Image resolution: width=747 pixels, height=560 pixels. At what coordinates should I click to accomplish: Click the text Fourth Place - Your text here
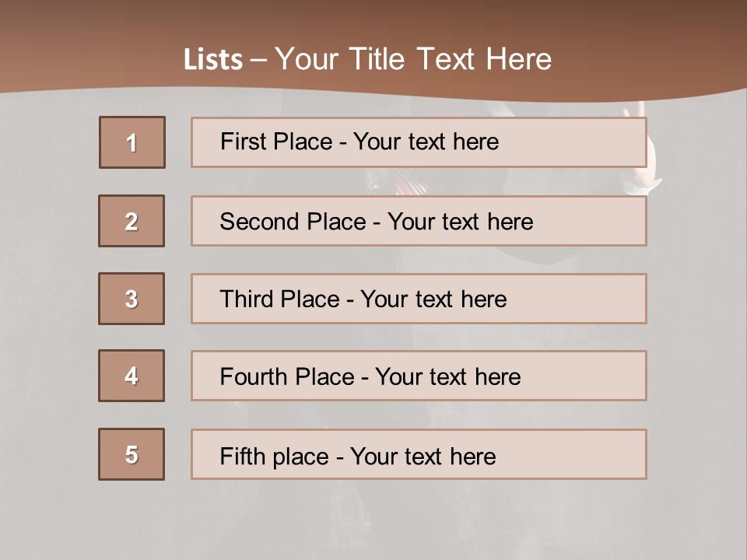point(370,376)
